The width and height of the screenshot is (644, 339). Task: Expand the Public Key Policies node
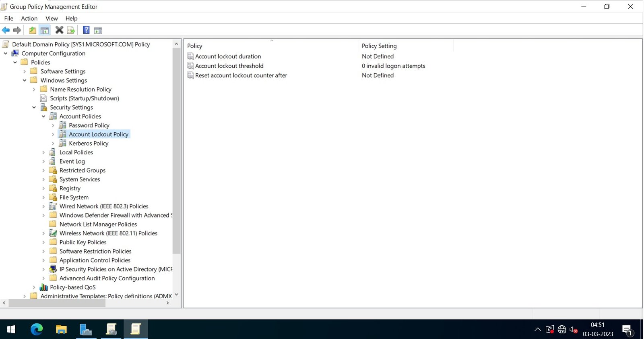point(43,242)
